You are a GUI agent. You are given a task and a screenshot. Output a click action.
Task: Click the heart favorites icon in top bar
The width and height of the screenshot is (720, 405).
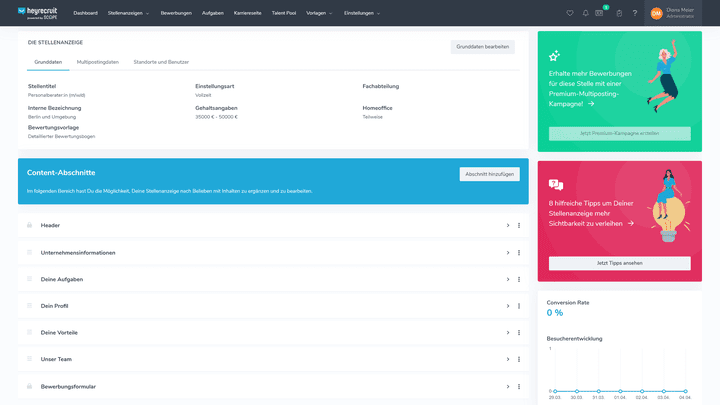[570, 13]
